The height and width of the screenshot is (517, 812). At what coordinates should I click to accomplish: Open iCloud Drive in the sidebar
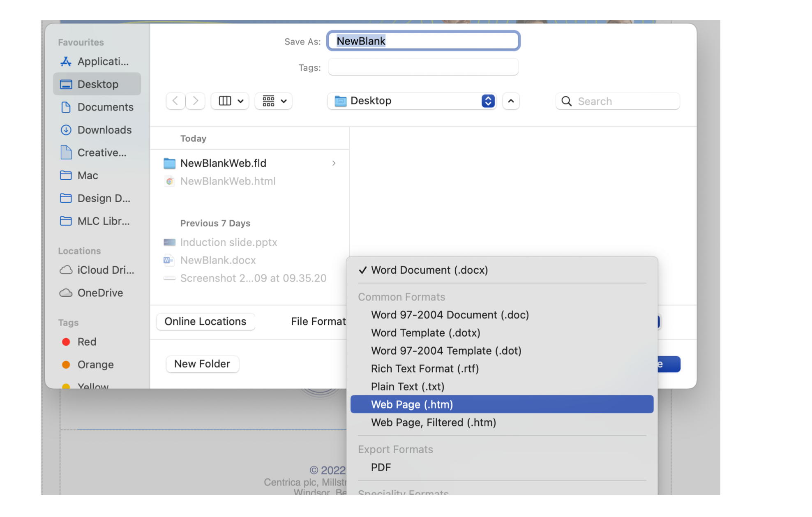97,270
